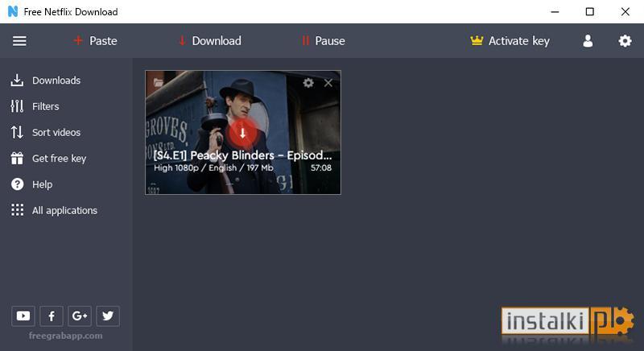Screen dimensions: 644x351
Task: Click the YouTube social icon
Action: [23, 316]
